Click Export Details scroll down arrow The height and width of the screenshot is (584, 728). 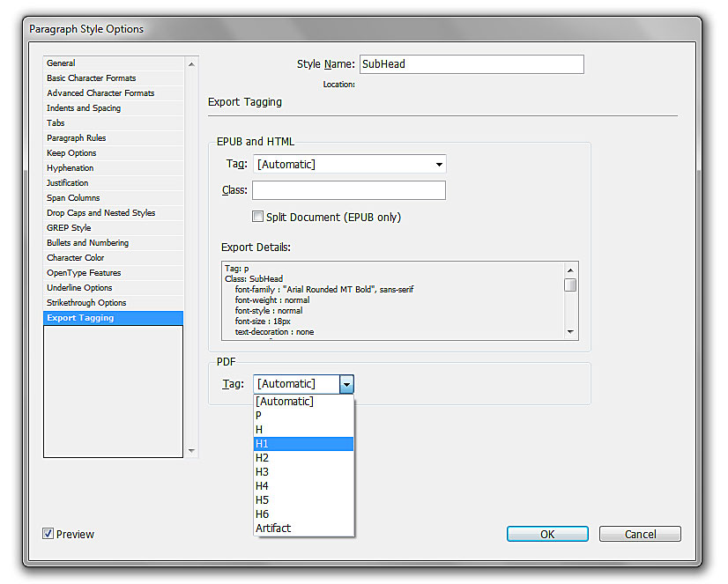click(x=570, y=332)
